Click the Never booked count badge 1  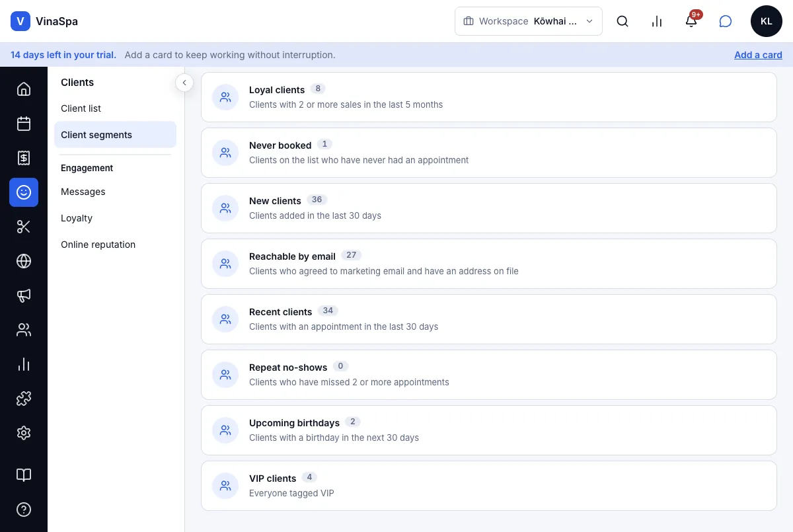click(x=324, y=144)
